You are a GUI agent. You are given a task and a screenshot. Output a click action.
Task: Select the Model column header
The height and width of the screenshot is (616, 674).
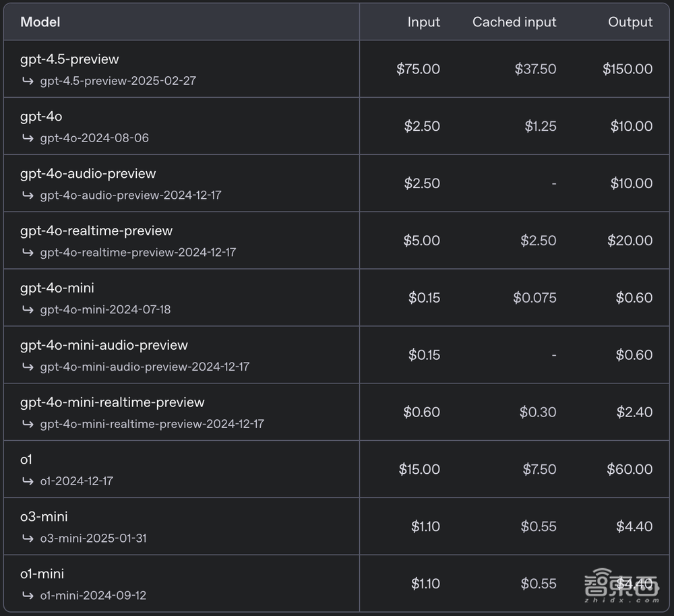(40, 22)
